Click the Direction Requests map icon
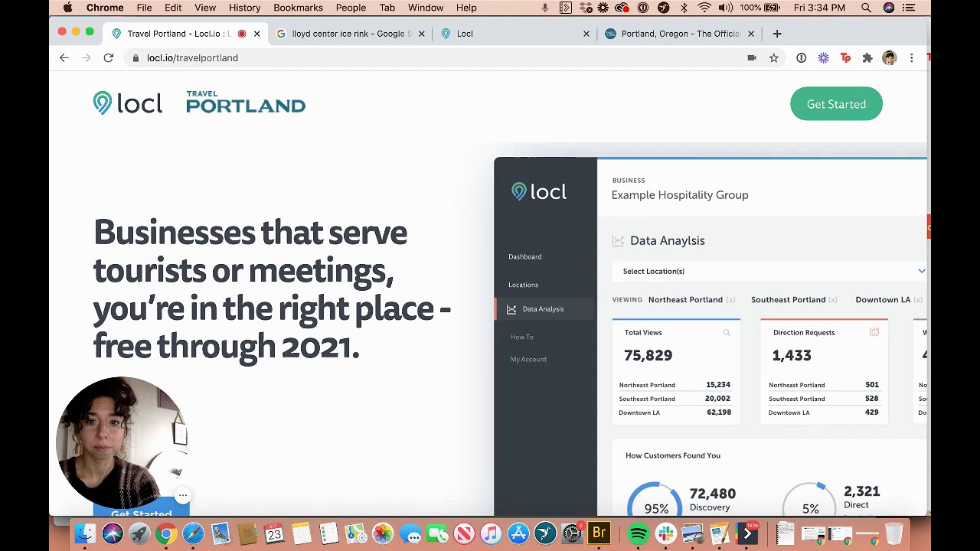Image resolution: width=980 pixels, height=551 pixels. pyautogui.click(x=874, y=332)
